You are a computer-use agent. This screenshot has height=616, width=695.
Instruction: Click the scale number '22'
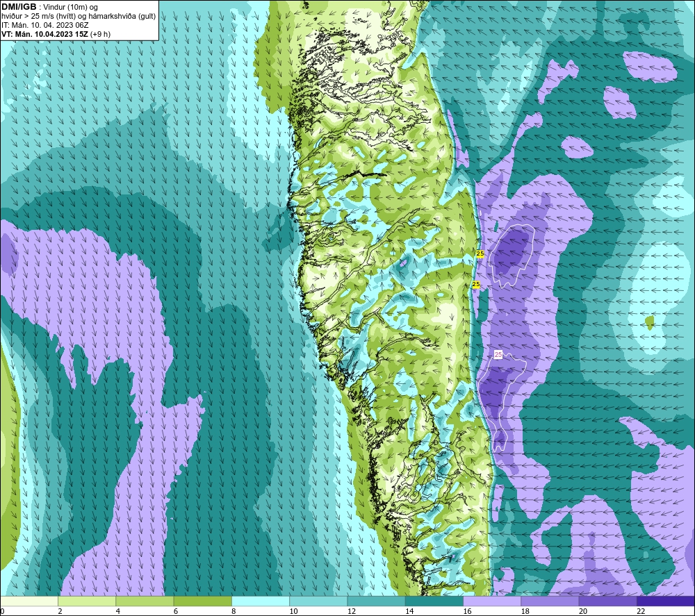pyautogui.click(x=641, y=611)
